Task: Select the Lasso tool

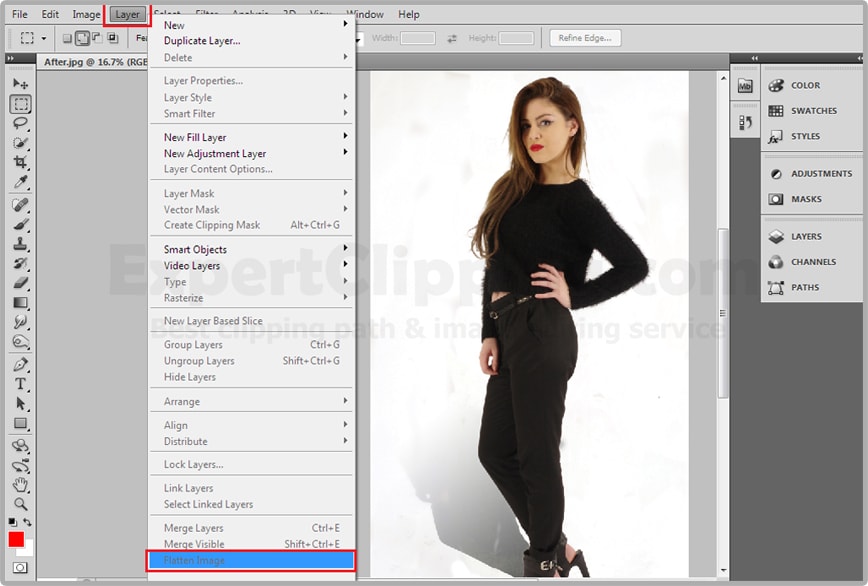Action: coord(21,123)
